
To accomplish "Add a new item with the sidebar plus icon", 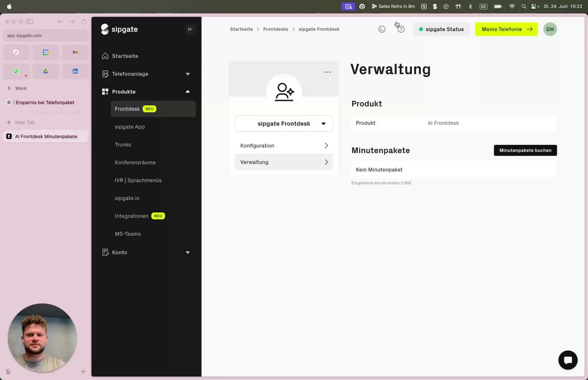I will coord(83,371).
